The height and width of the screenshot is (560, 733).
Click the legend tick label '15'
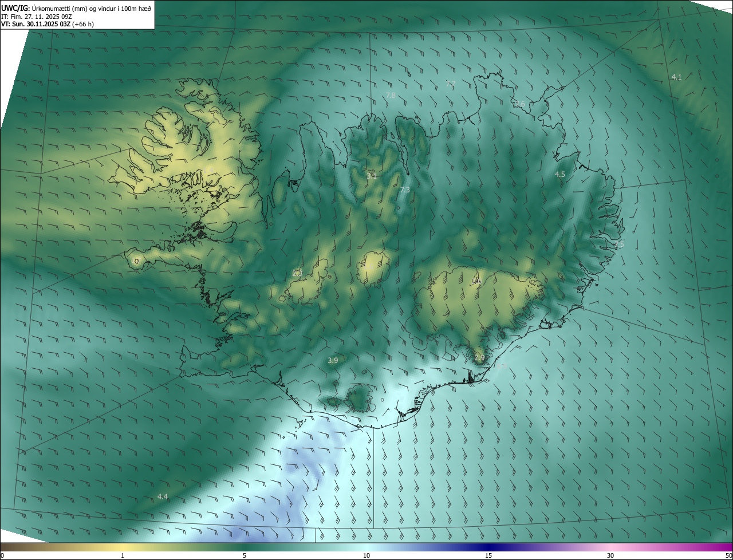pos(488,555)
